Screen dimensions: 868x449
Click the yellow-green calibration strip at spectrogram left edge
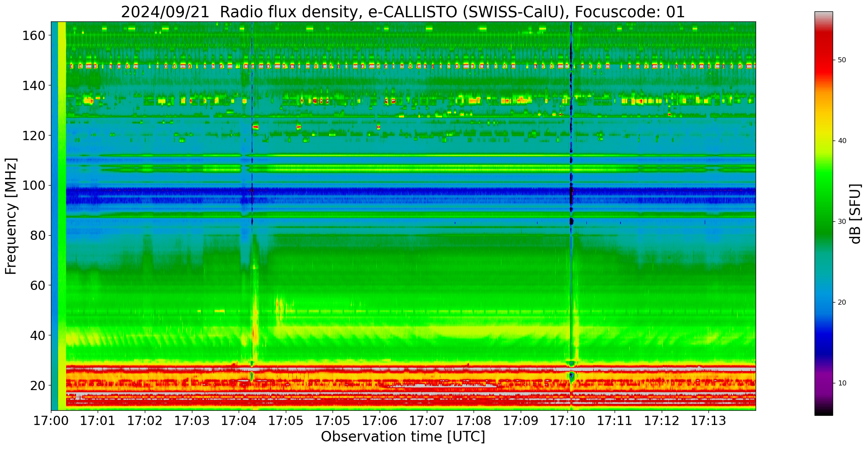62,216
